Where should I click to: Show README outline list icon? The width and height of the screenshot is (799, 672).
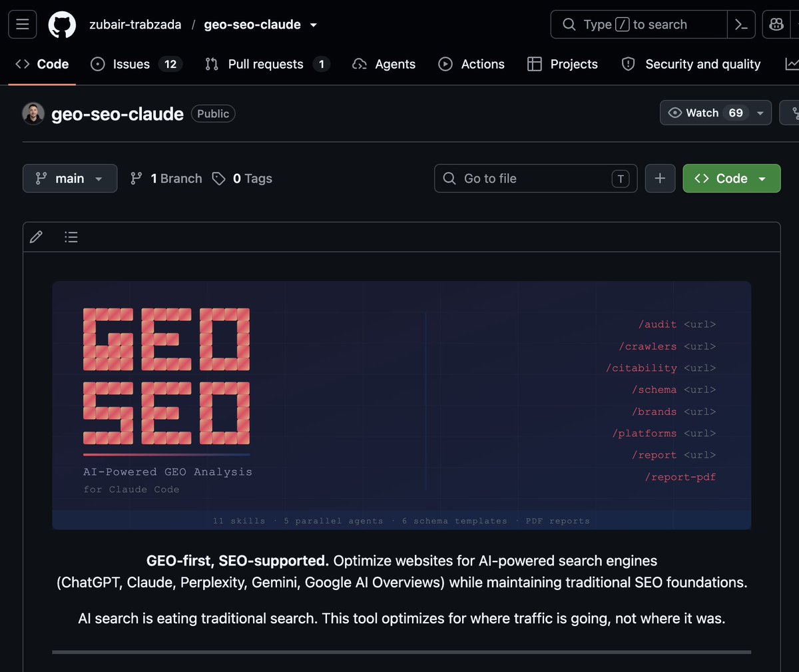tap(71, 237)
